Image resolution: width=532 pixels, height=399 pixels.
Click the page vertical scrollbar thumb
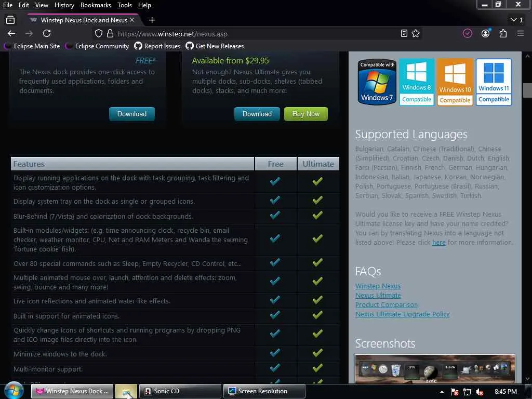(x=528, y=90)
